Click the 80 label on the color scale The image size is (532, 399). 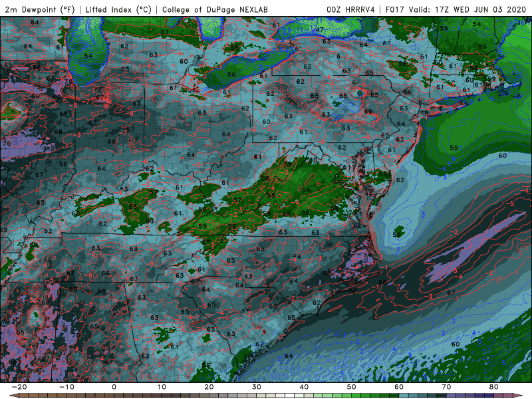pos(494,387)
